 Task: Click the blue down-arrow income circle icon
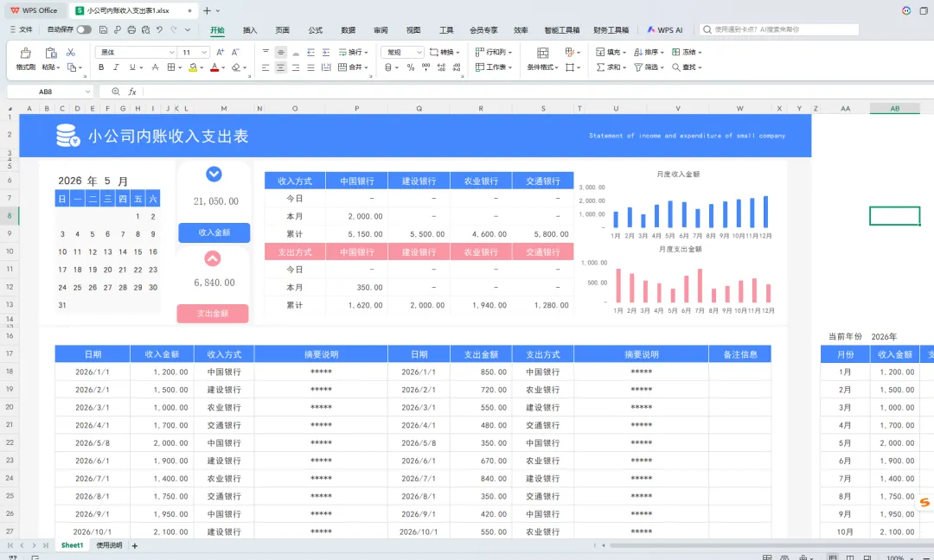pos(214,174)
